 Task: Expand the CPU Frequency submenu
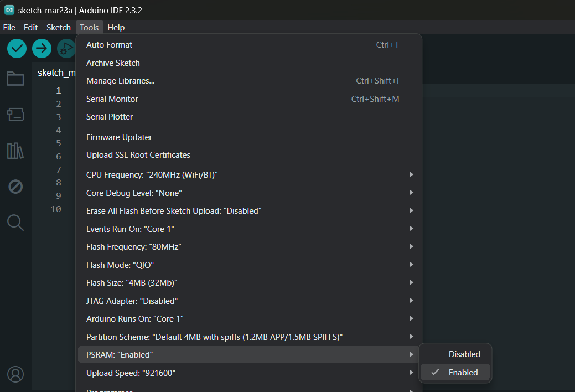(x=248, y=175)
